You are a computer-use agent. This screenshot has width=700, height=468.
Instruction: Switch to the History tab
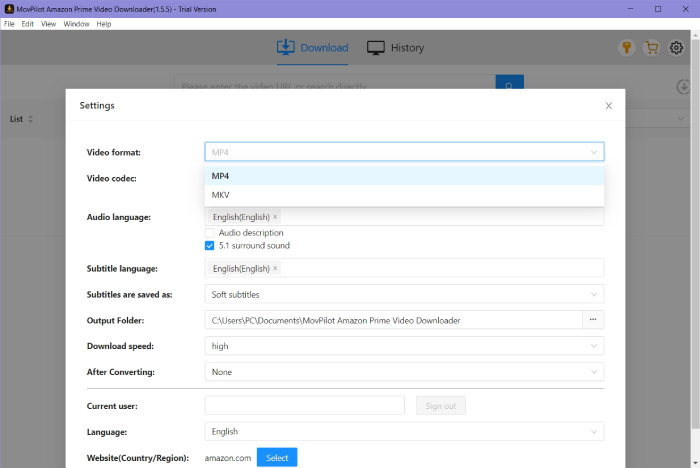point(396,48)
